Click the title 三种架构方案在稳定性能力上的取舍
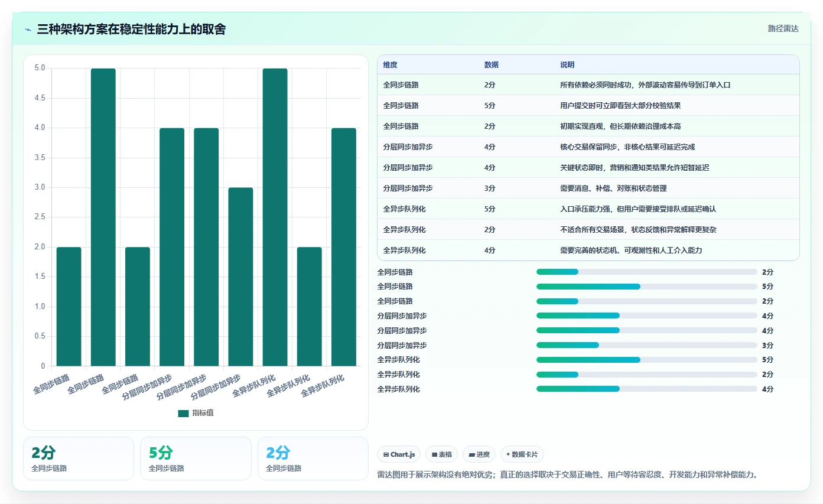 (x=131, y=30)
